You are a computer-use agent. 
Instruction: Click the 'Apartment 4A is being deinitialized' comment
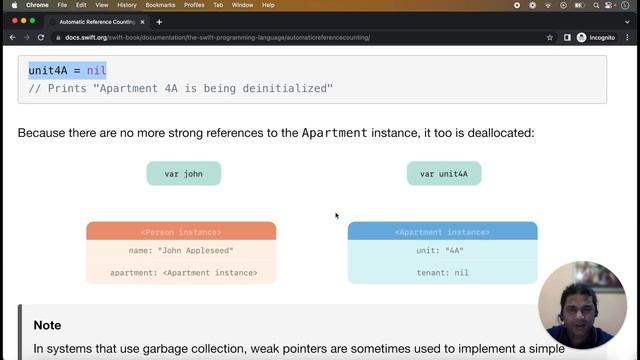click(x=181, y=89)
